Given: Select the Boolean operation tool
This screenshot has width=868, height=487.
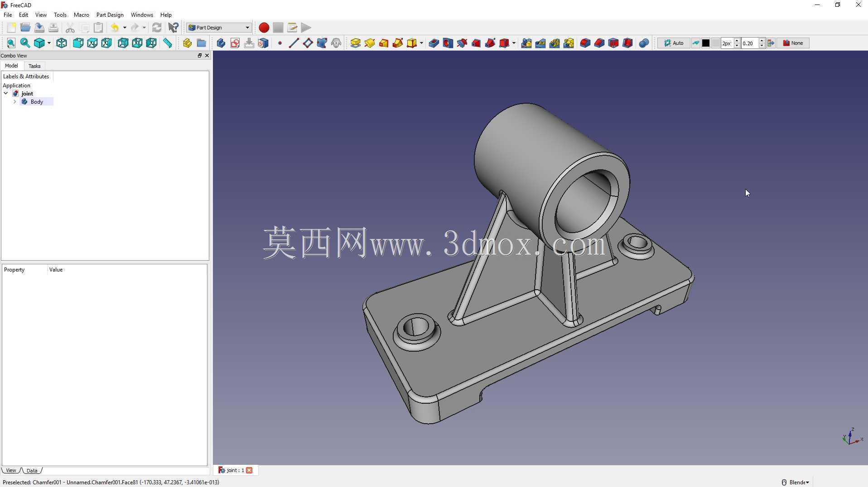Looking at the screenshot, I should click(644, 43).
